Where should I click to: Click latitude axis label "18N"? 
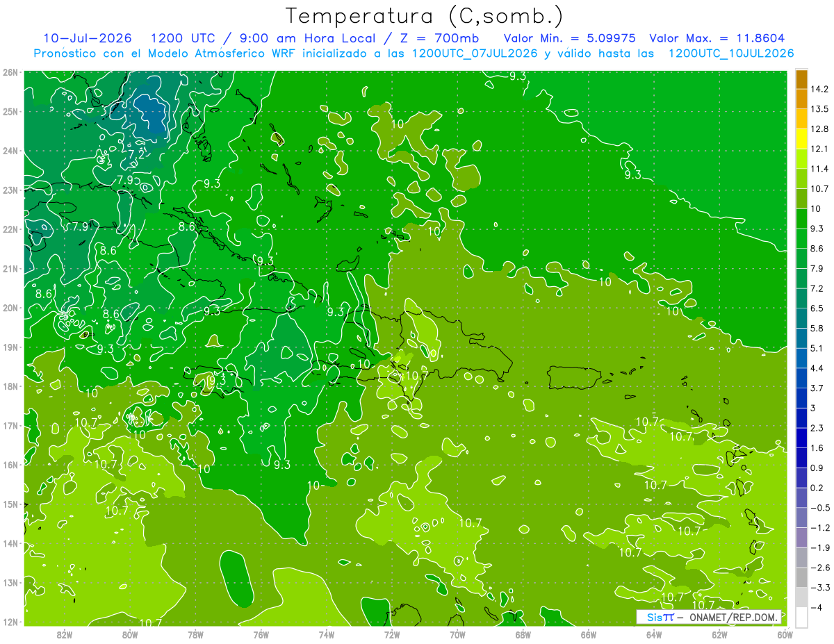[x=10, y=386]
